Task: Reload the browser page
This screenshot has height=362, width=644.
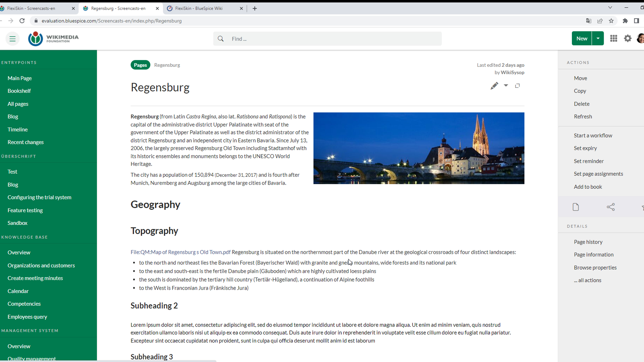Action: (x=22, y=21)
